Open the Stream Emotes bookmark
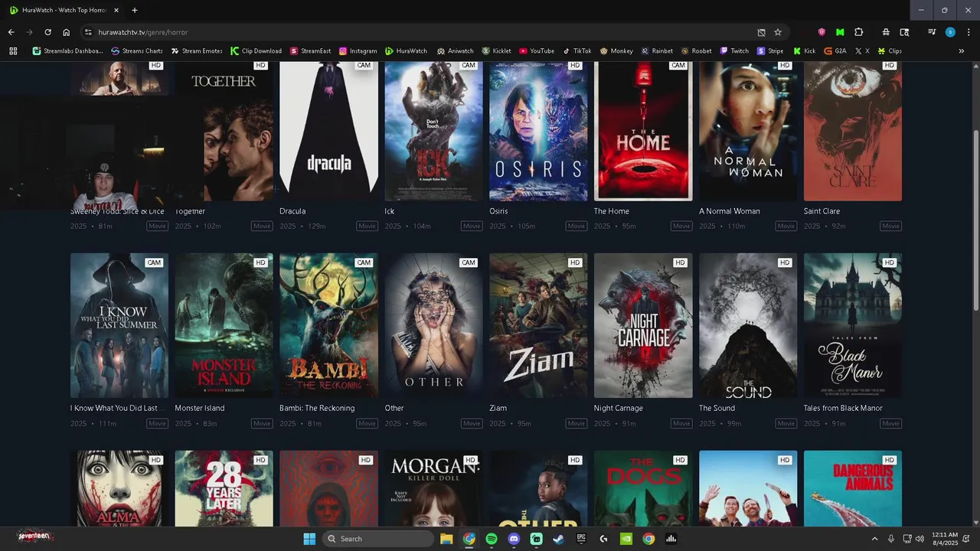This screenshot has height=551, width=980. pos(197,51)
